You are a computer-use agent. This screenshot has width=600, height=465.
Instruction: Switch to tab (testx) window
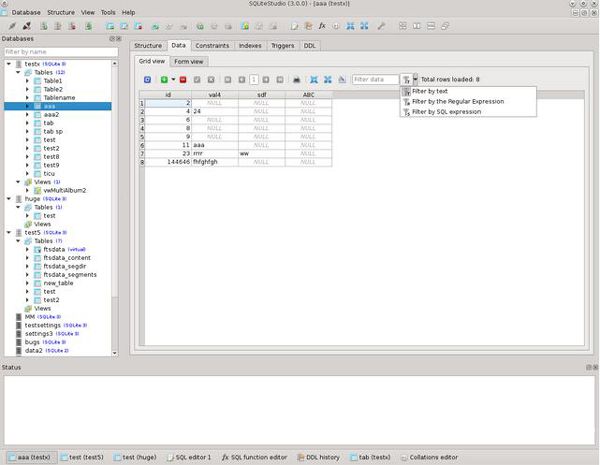[370, 457]
